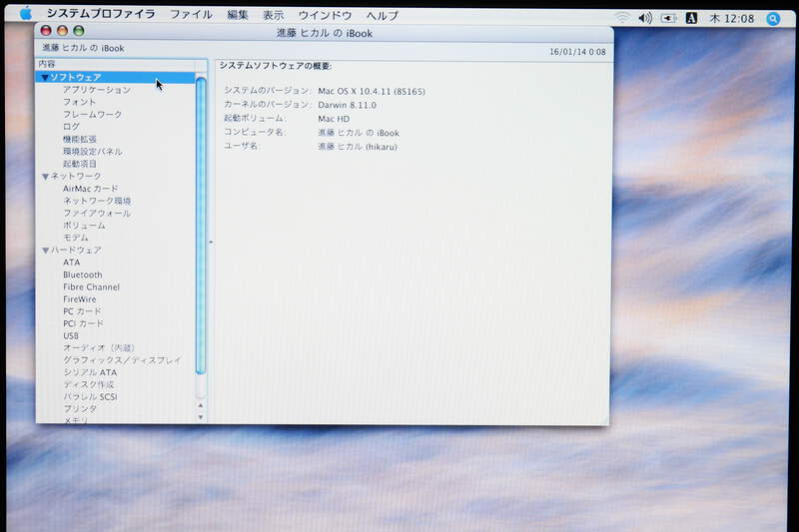
Task: Collapse the ハードウェア disclosure triangle
Action: click(x=45, y=251)
